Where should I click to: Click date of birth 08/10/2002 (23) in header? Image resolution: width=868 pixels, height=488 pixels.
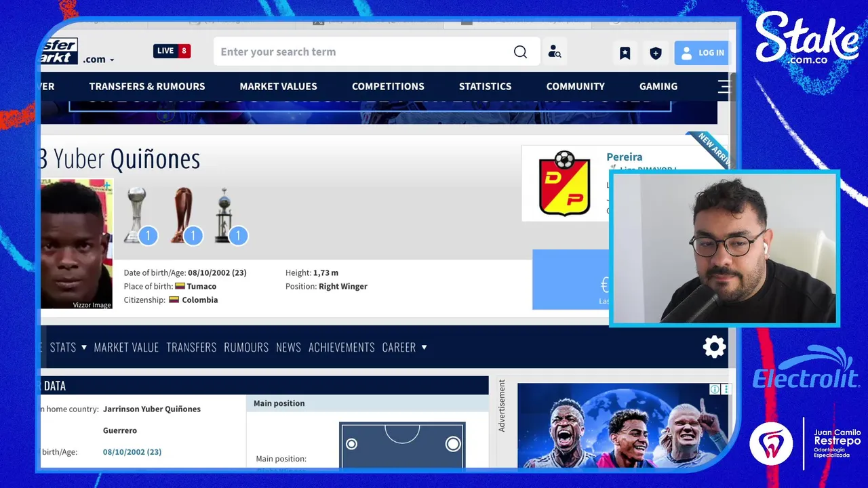tap(217, 272)
